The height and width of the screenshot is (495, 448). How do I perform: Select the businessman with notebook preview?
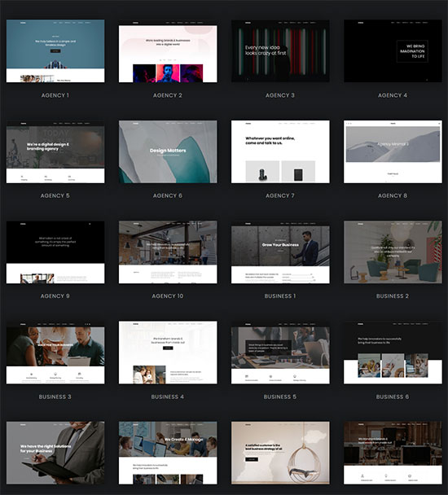[55, 453]
